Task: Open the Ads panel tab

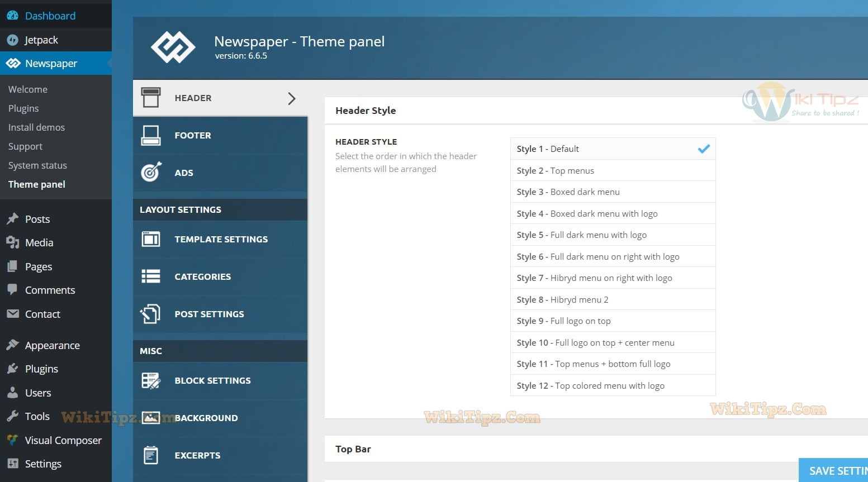Action: (x=220, y=173)
